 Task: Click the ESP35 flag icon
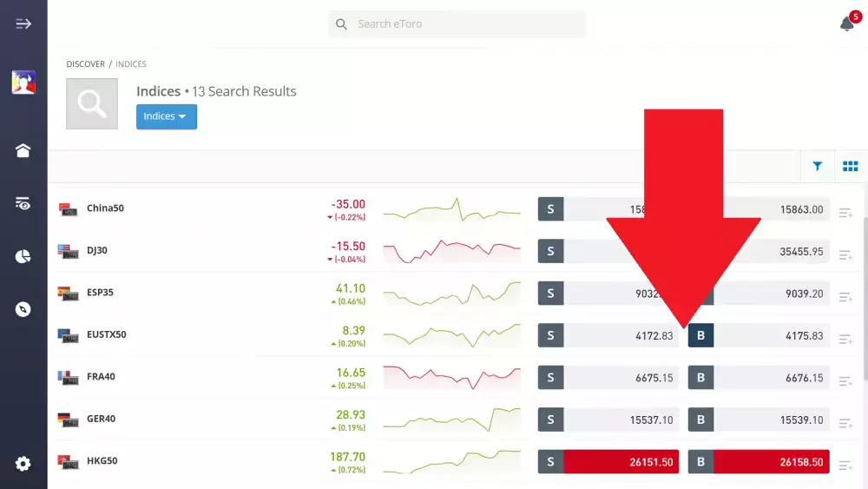pyautogui.click(x=68, y=294)
